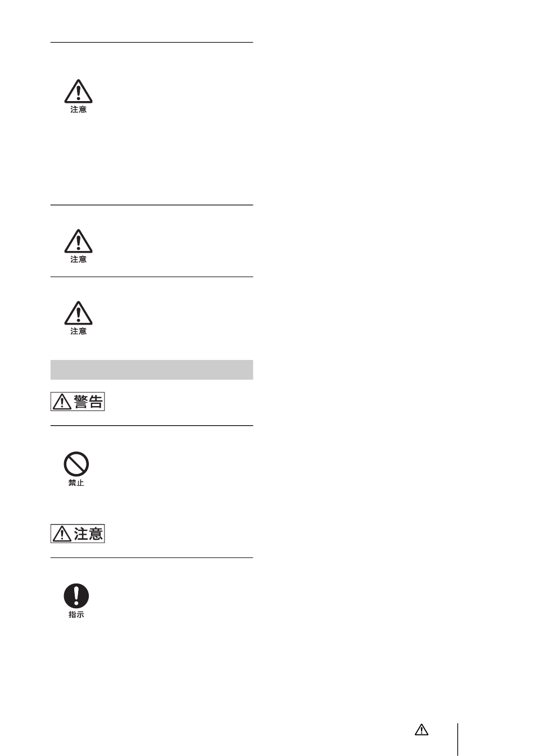534x756 pixels.
Task: Click the 禁止 caption under the prohibition icon
Action: click(76, 484)
